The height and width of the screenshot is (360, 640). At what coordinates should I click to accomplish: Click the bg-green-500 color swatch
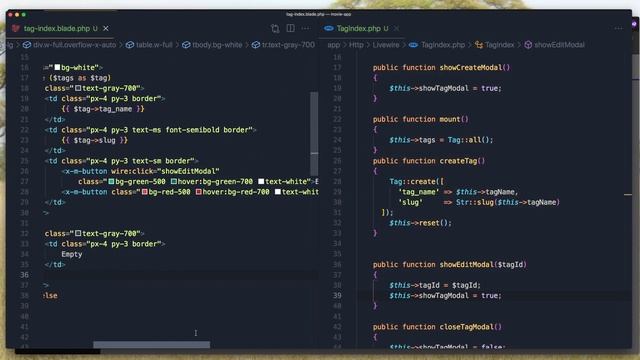(x=111, y=182)
